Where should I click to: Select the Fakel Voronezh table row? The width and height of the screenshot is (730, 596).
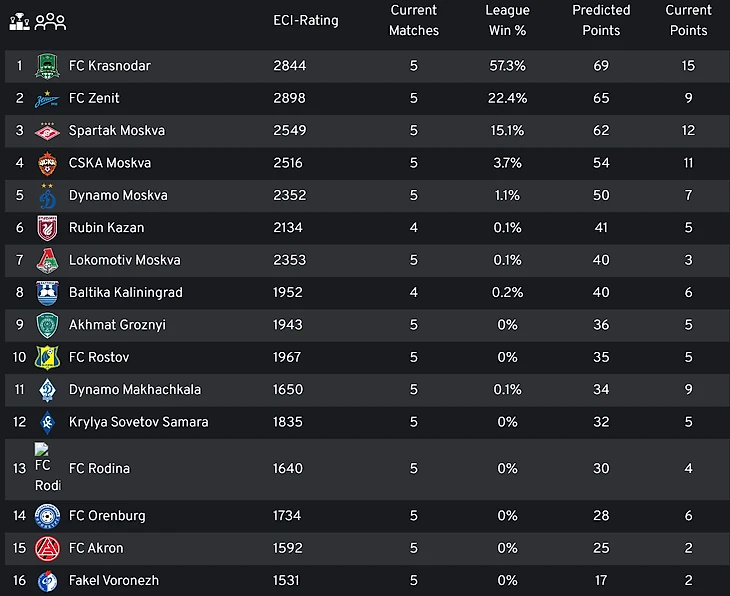tap(367, 581)
